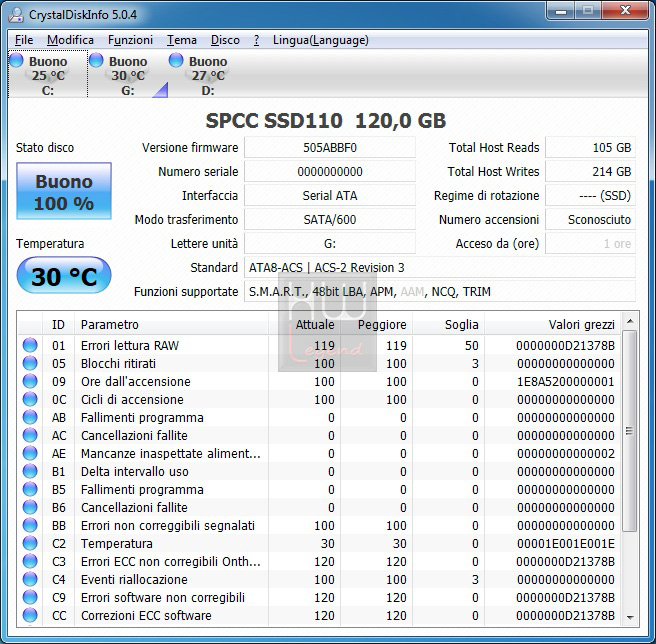Screen dimensions: 656x644
Task: Click status icon in row ID B5
Action: (x=30, y=489)
